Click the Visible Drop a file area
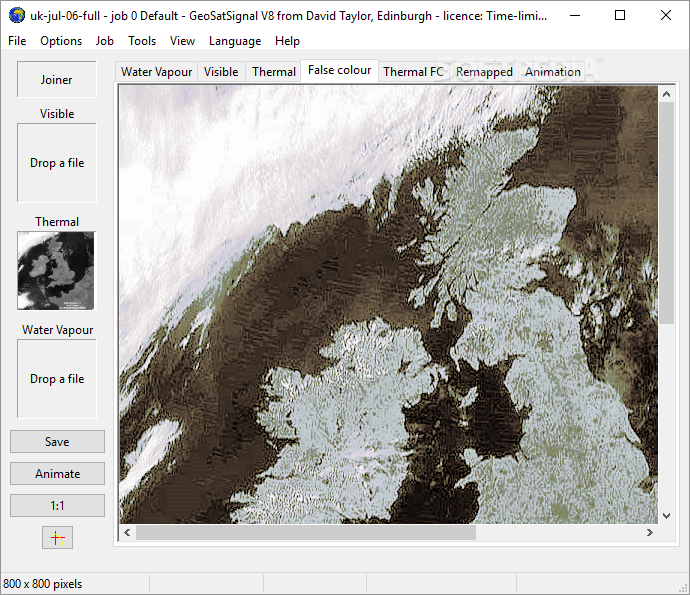The image size is (690, 595). [x=57, y=163]
